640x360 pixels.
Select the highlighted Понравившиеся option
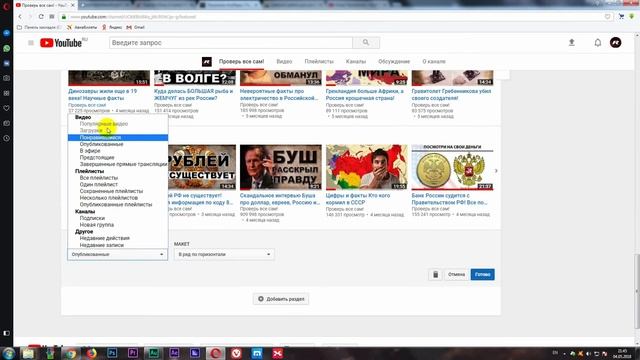[x=118, y=138]
